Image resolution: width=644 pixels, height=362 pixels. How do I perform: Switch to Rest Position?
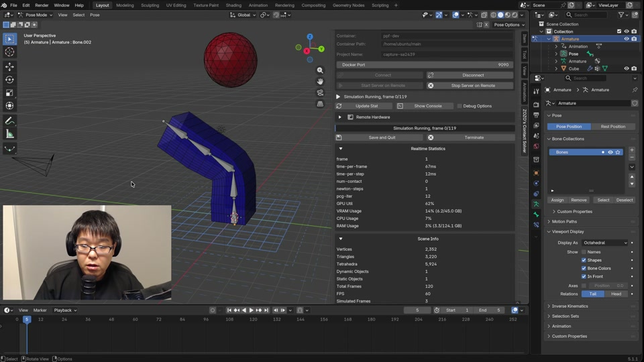[612, 127]
